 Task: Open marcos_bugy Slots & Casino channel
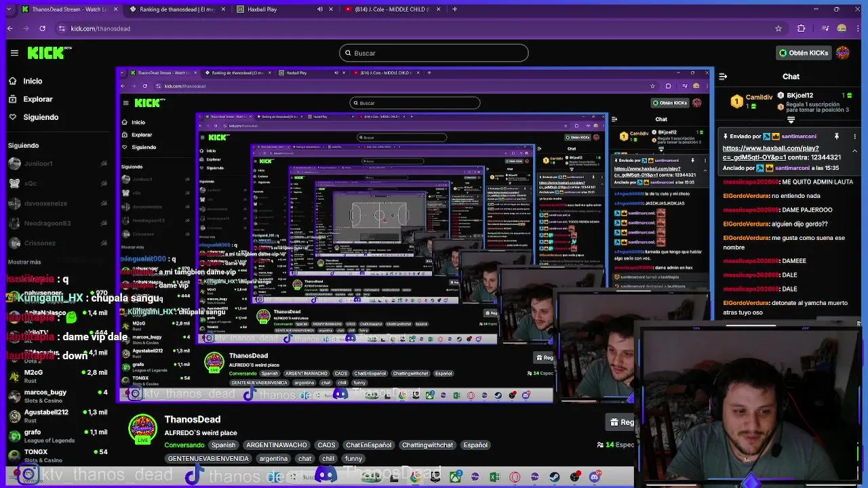coord(57,396)
